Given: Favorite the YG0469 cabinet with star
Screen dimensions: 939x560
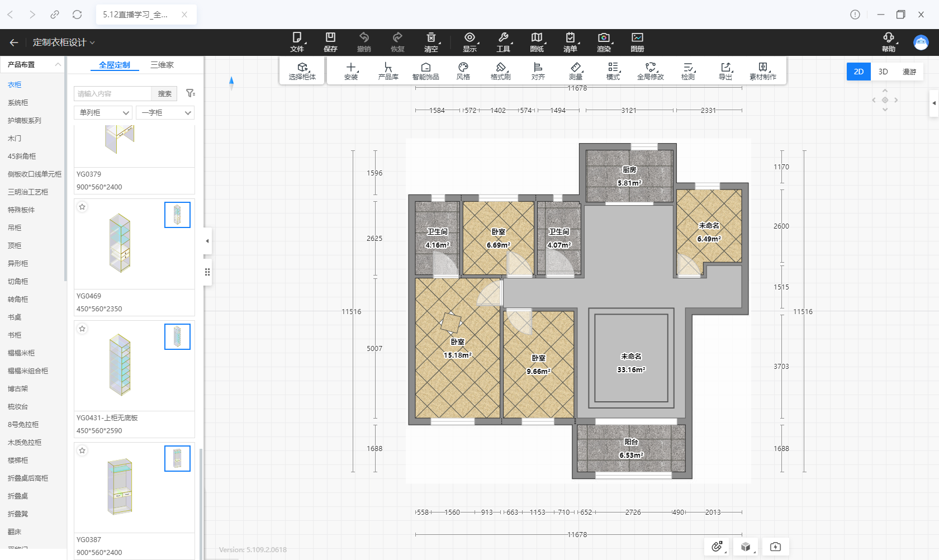Looking at the screenshot, I should [82, 207].
